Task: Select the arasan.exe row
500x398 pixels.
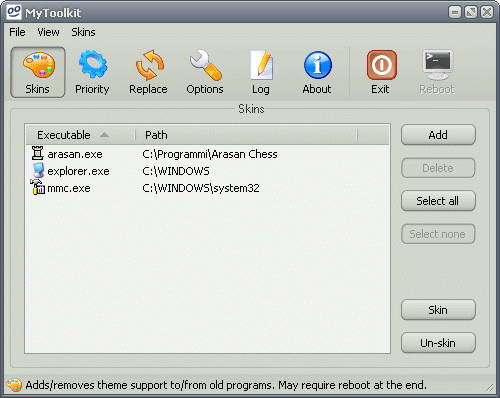Action: pyautogui.click(x=207, y=154)
